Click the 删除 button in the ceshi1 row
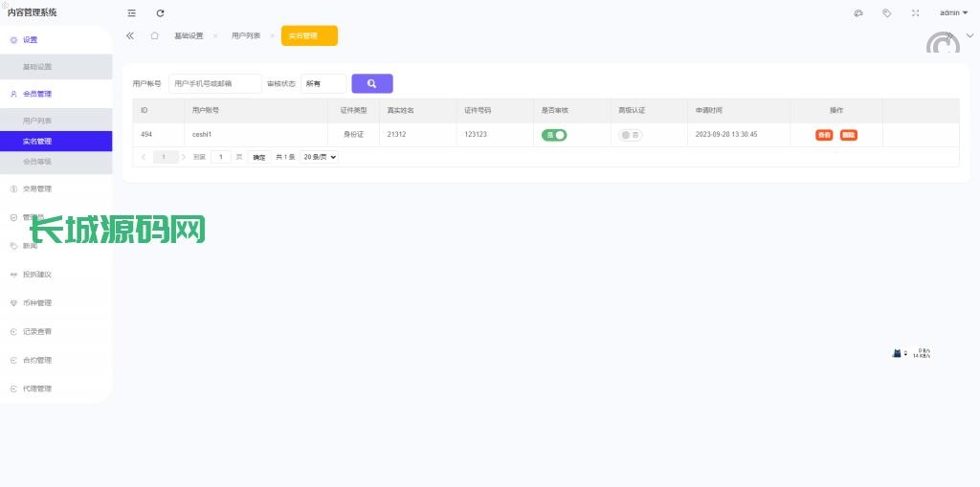 (x=848, y=135)
